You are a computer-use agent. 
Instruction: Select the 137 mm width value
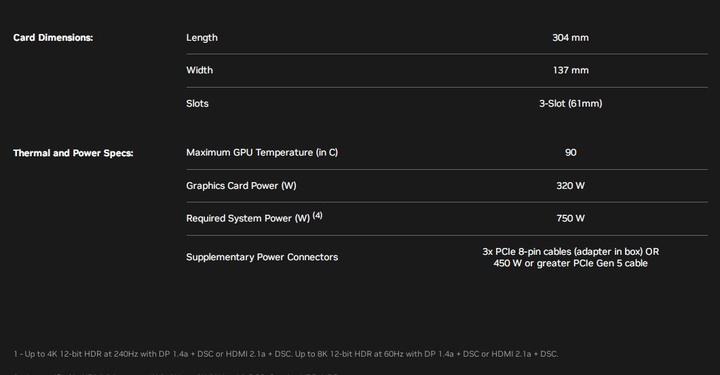click(x=571, y=70)
